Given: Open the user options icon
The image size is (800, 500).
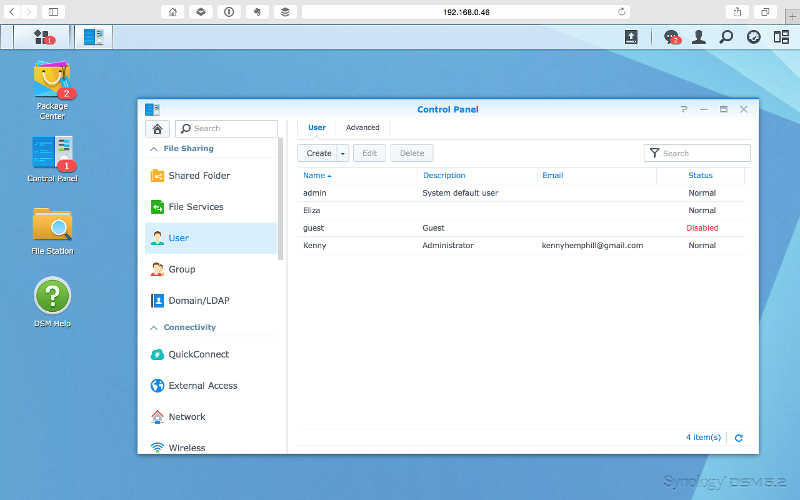Looking at the screenshot, I should pos(698,37).
